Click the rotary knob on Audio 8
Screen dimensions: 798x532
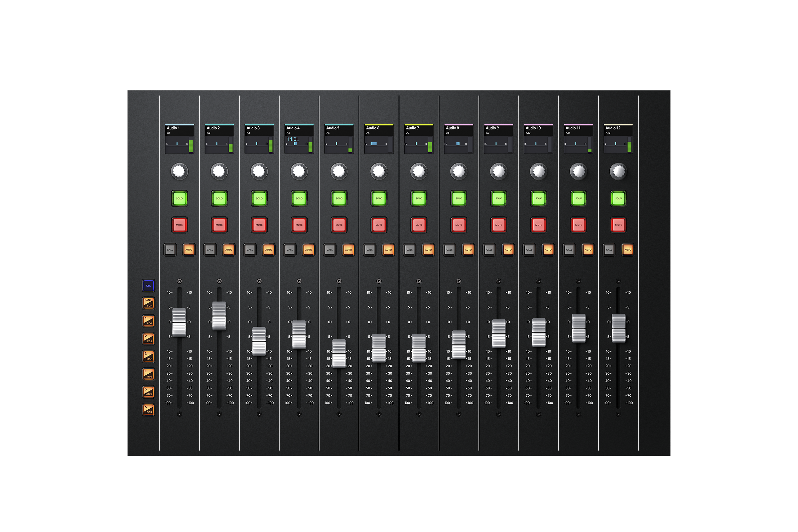pos(459,171)
